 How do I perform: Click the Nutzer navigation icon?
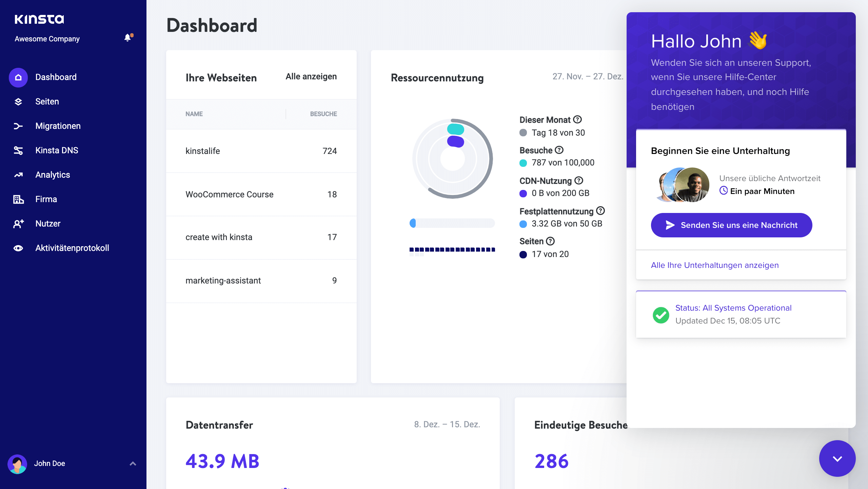pos(17,223)
